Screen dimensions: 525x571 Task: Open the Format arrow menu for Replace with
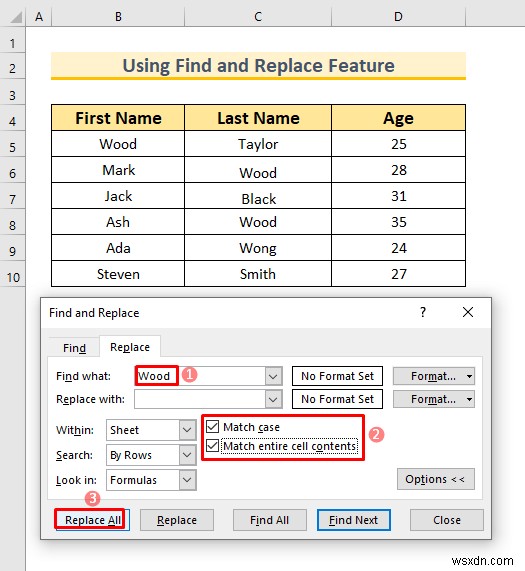[469, 399]
